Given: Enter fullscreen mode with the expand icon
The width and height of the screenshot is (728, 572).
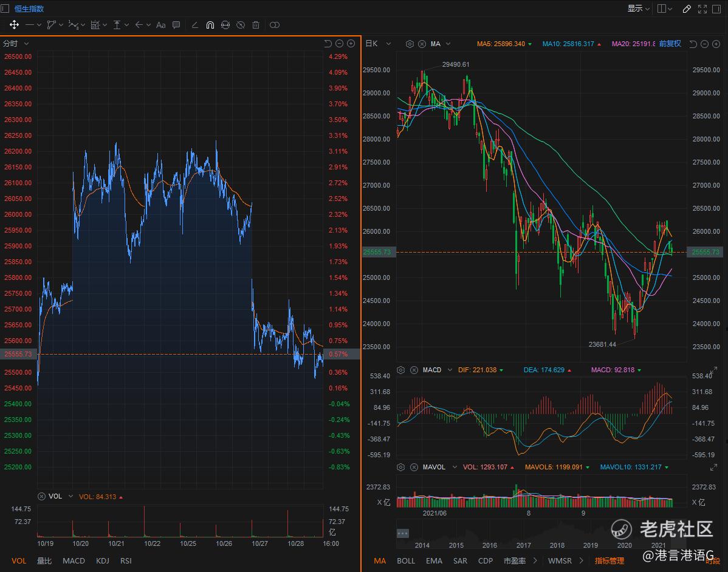Looking at the screenshot, I should 702,9.
